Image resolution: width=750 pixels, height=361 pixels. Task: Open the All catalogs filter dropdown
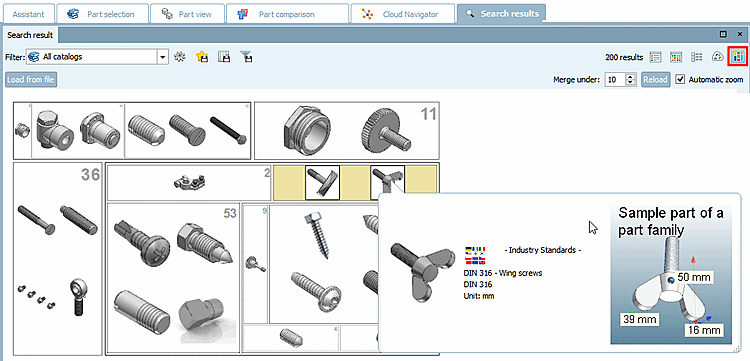[x=163, y=57]
